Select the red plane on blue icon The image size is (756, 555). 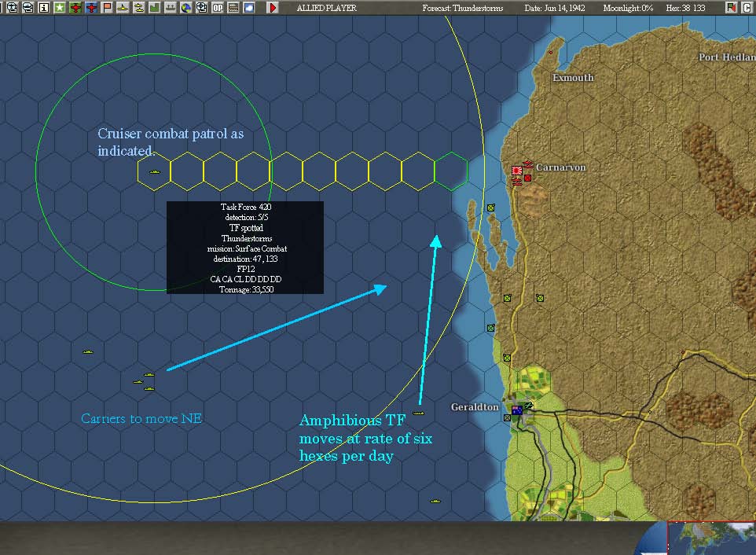(x=91, y=8)
